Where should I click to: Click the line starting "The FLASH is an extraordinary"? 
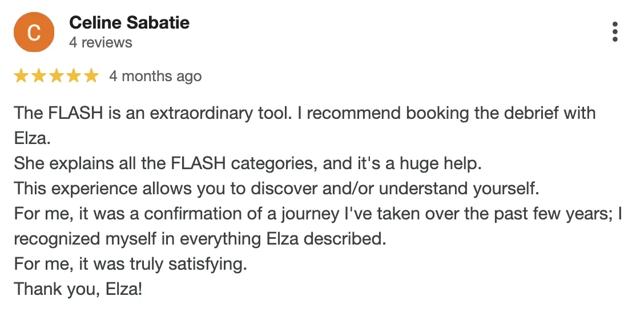(x=305, y=114)
